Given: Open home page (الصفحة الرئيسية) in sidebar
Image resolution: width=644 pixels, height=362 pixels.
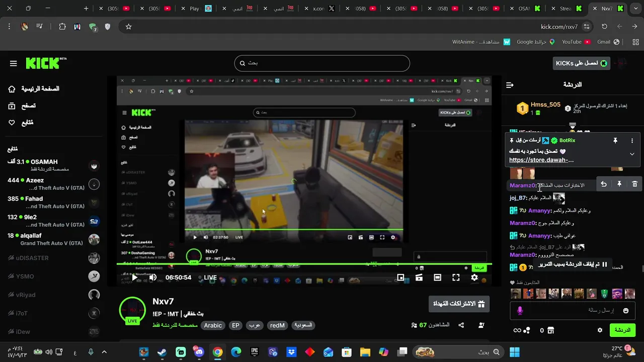Looking at the screenshot, I should (x=33, y=89).
